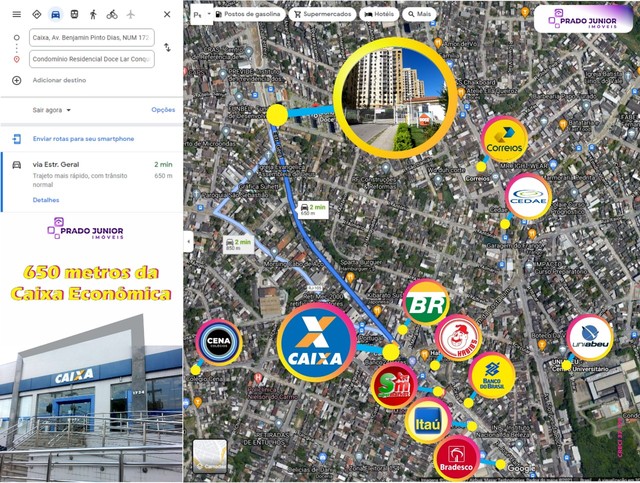This screenshot has height=483, width=640.
Task: Edit the origin field Caixa, Av. Benjamin
Action: tap(92, 38)
